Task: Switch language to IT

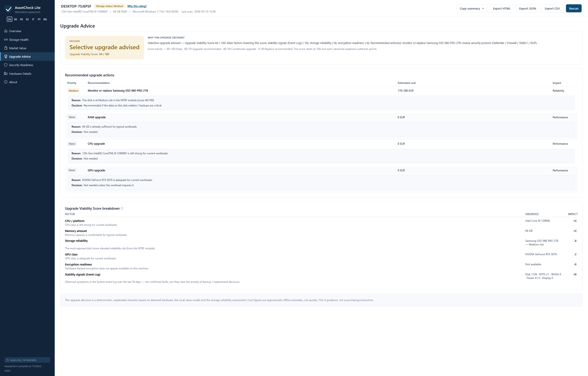Action: pos(33,19)
